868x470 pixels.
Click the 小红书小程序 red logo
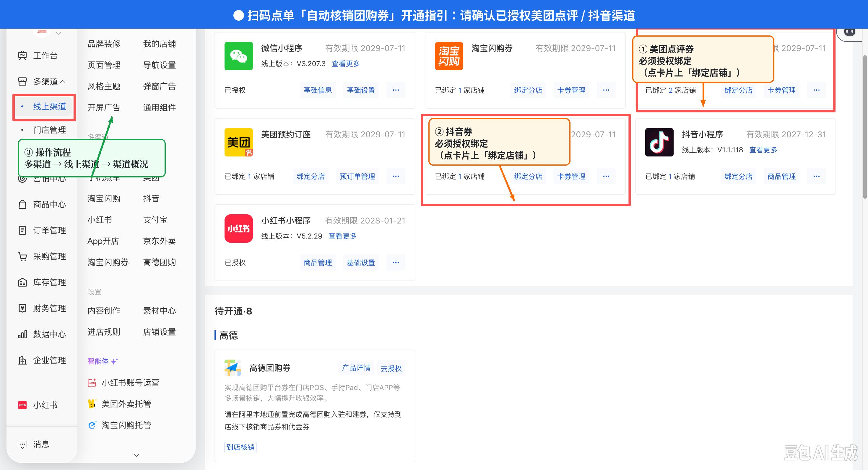point(238,228)
